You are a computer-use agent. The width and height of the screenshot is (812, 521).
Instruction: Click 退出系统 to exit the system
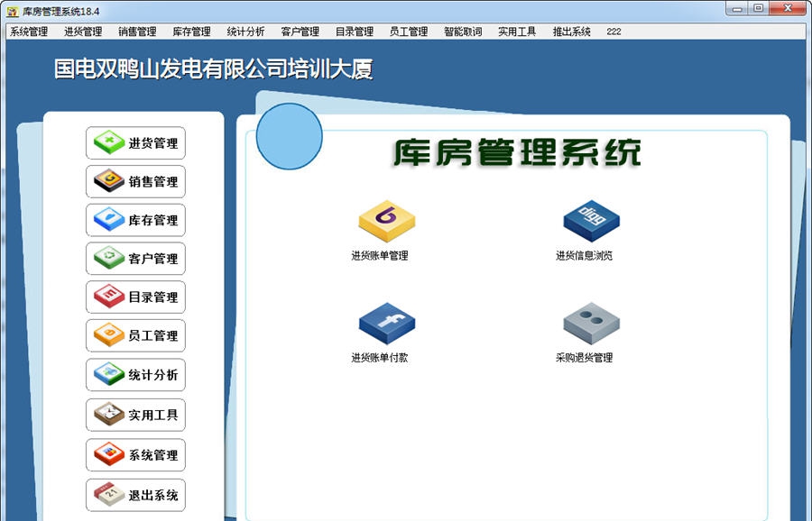click(134, 495)
